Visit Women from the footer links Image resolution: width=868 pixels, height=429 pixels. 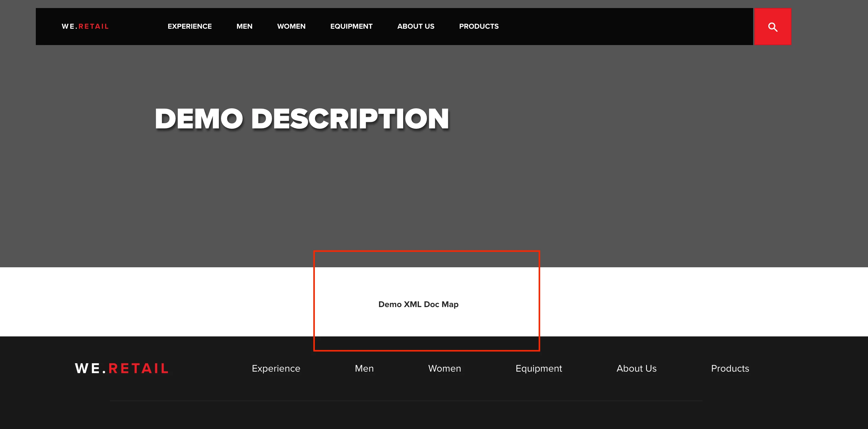[x=444, y=368]
